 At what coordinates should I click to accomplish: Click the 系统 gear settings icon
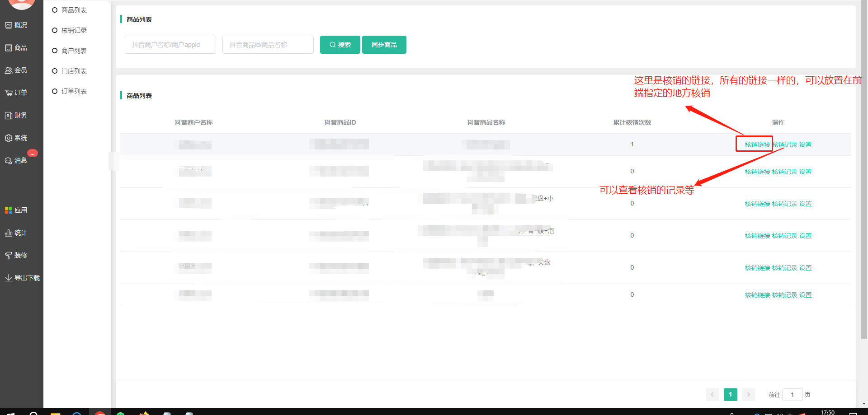[x=9, y=138]
